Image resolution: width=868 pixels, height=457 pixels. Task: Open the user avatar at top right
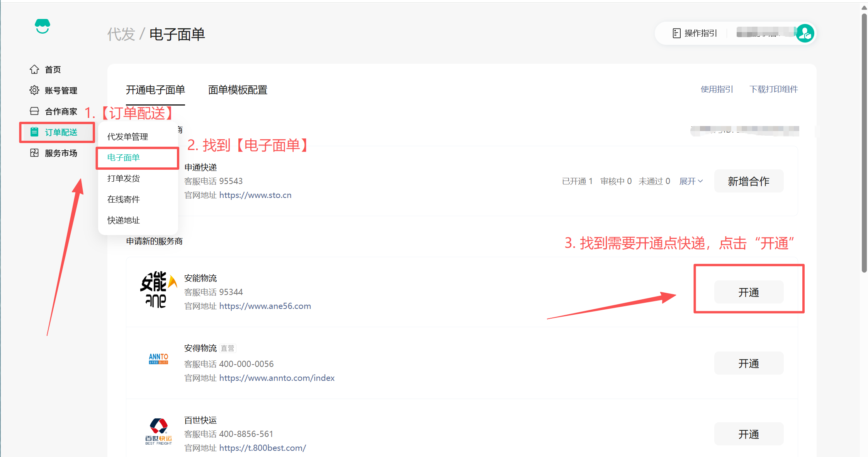pos(805,33)
